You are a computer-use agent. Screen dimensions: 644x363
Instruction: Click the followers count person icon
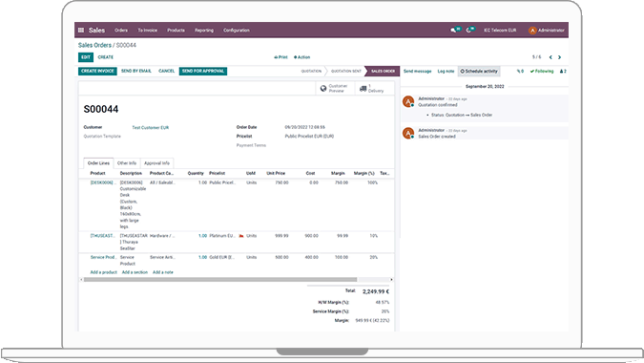click(x=563, y=71)
